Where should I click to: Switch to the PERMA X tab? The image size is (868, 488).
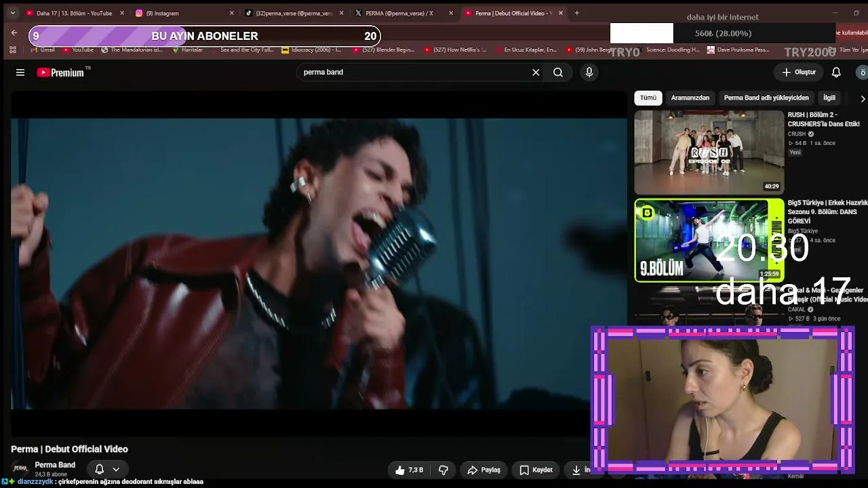coord(399,13)
